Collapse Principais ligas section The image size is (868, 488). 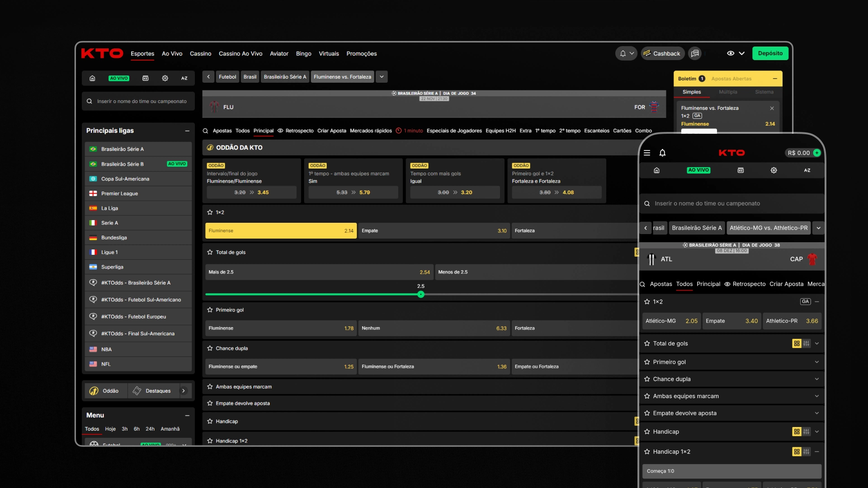click(187, 131)
